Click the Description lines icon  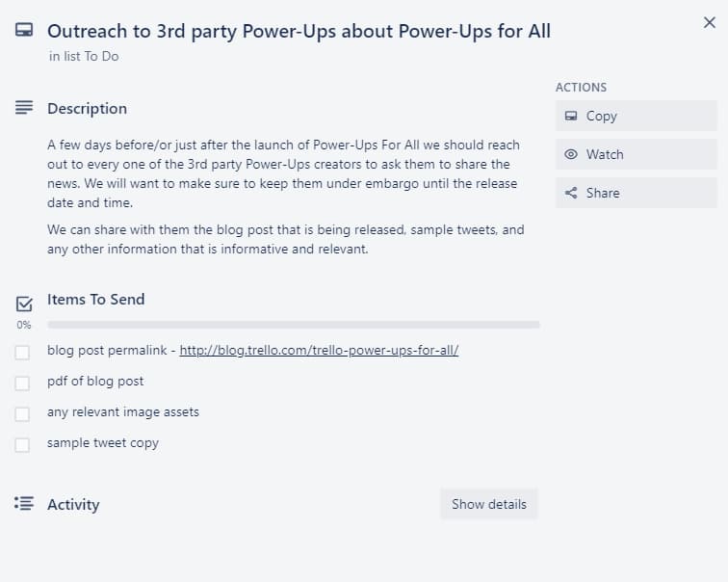coord(24,108)
